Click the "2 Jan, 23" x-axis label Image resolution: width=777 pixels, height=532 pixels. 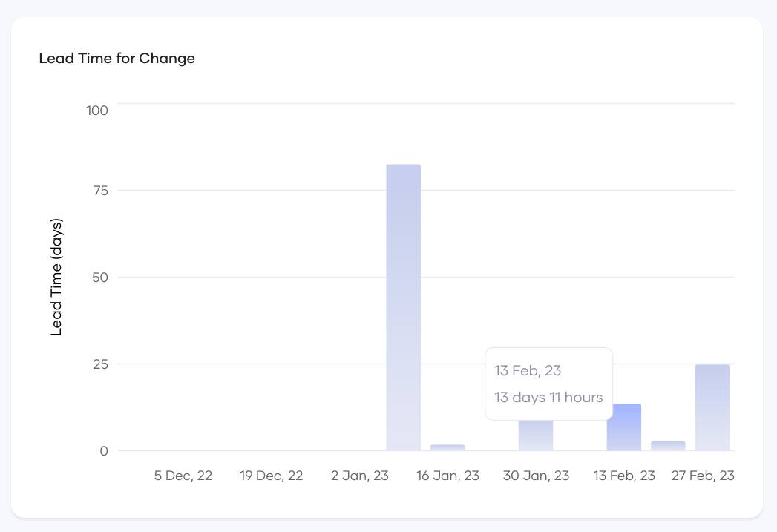(x=359, y=476)
